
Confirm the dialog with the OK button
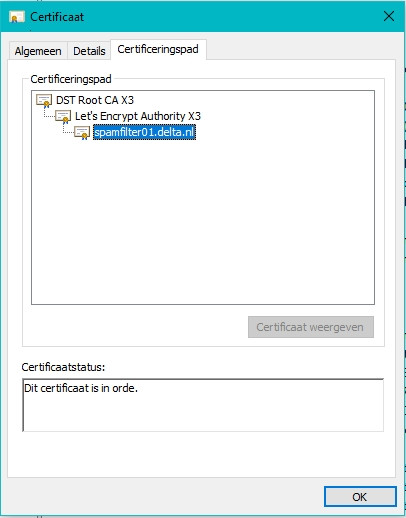(x=360, y=497)
